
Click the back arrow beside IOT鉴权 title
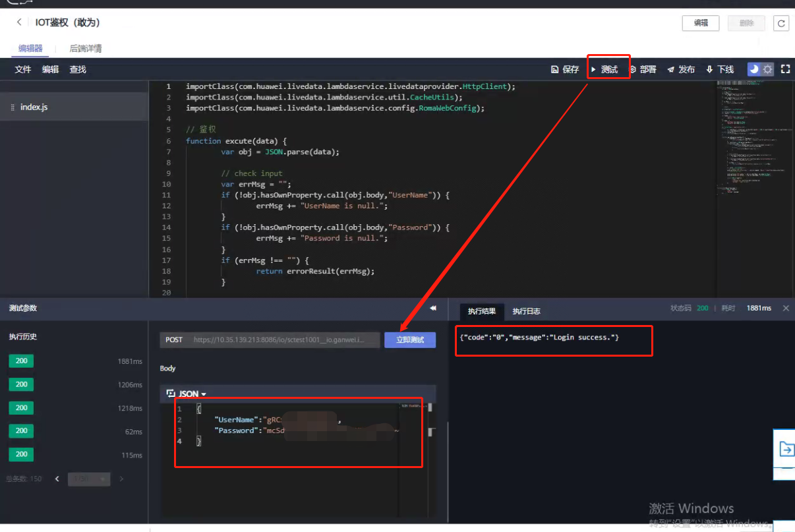click(x=19, y=22)
